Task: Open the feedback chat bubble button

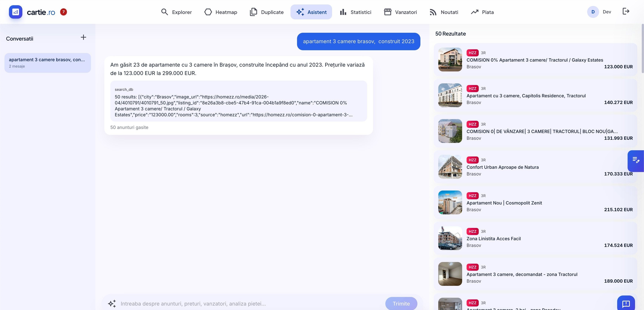Action: coord(626,303)
